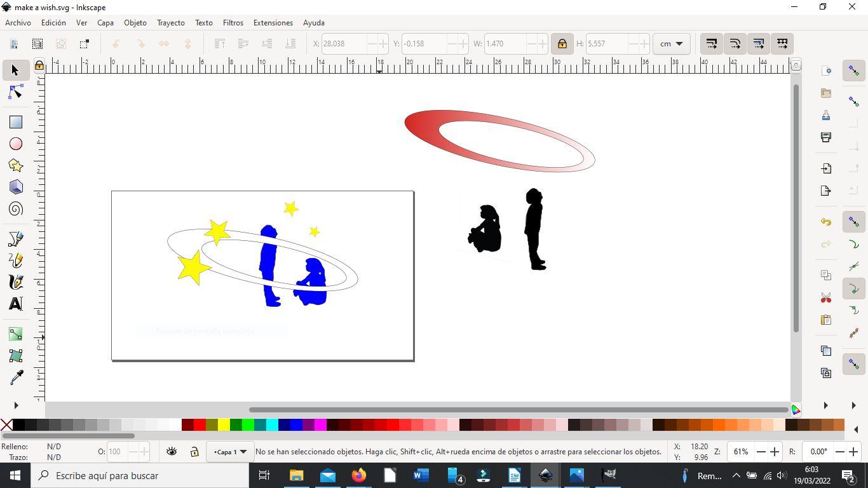The image size is (868, 488).
Task: Open the color palette menu arrow
Action: [x=856, y=430]
